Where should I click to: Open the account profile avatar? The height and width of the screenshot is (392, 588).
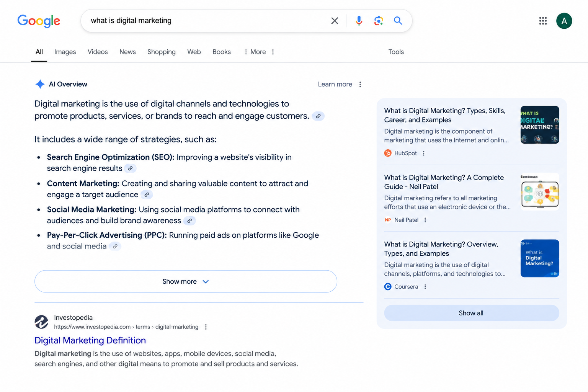564,21
